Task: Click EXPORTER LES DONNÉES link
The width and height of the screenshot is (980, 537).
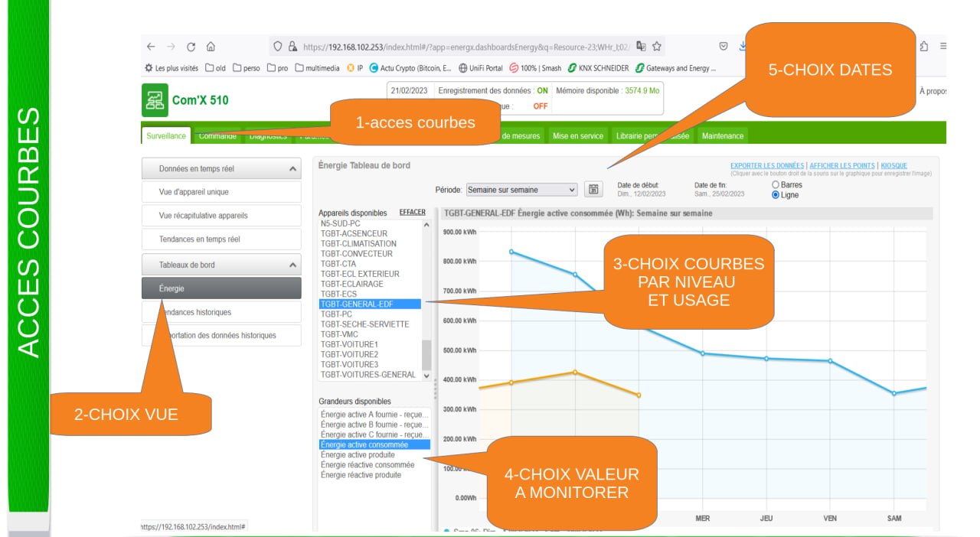Action: 766,166
